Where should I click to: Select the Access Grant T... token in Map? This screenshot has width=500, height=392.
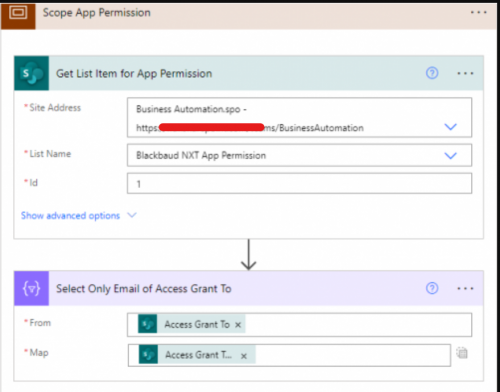(x=198, y=355)
